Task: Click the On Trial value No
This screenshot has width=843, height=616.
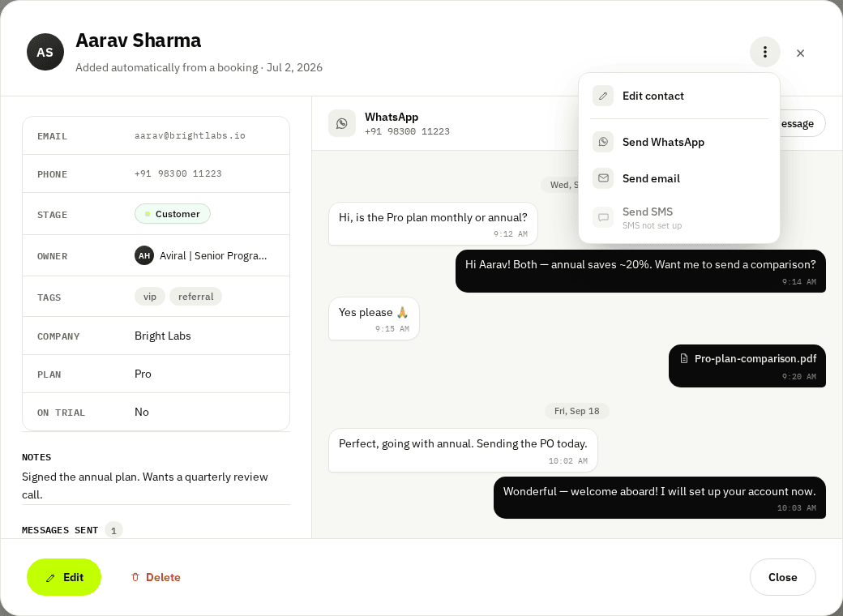Action: [x=141, y=413]
